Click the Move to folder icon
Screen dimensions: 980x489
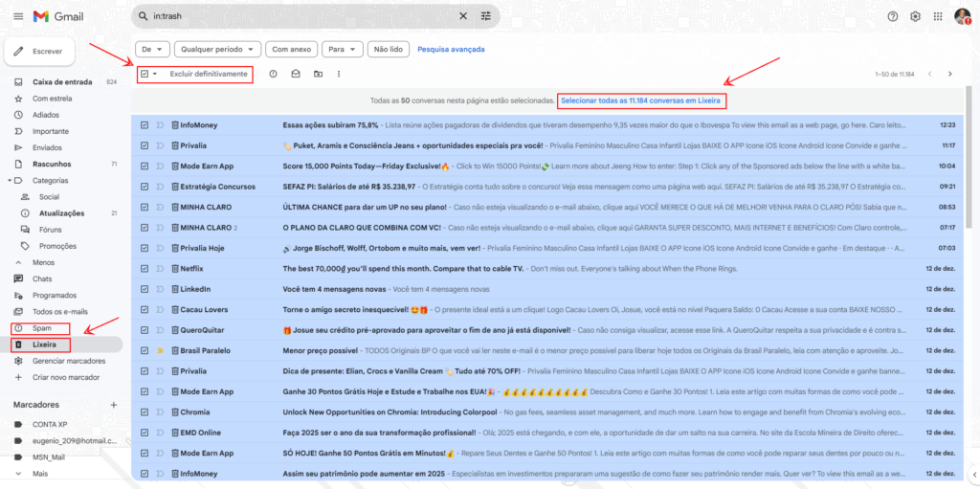(318, 74)
